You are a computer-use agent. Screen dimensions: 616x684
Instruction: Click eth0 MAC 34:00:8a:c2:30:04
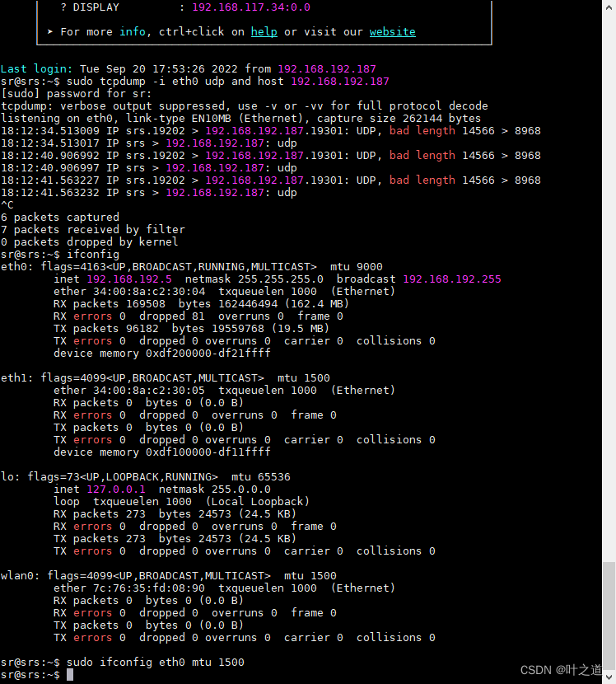(x=149, y=292)
